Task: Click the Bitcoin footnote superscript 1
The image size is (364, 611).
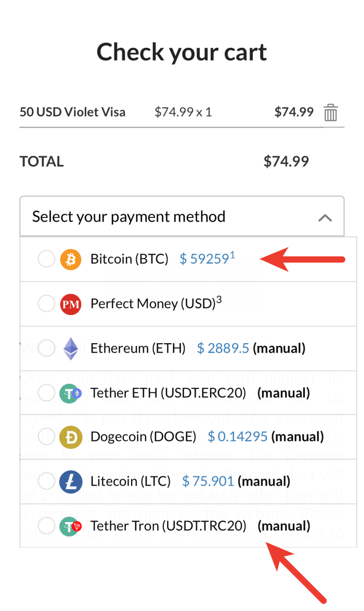Action: point(232,254)
